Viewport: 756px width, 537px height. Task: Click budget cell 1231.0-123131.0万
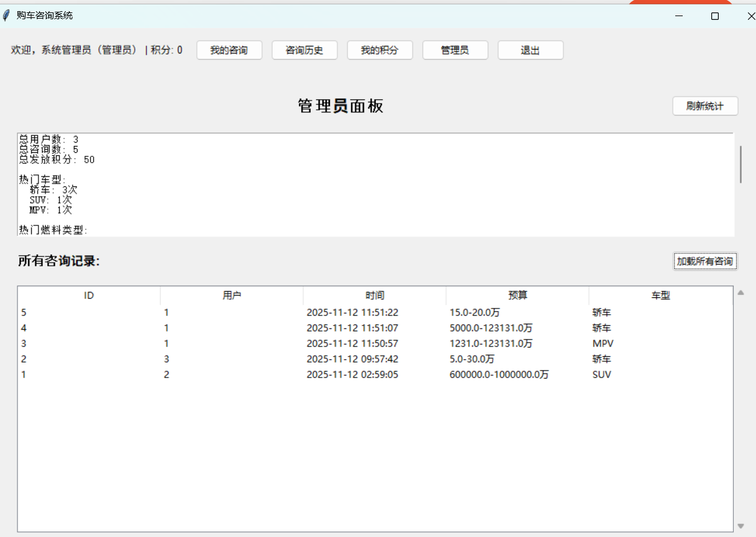491,343
